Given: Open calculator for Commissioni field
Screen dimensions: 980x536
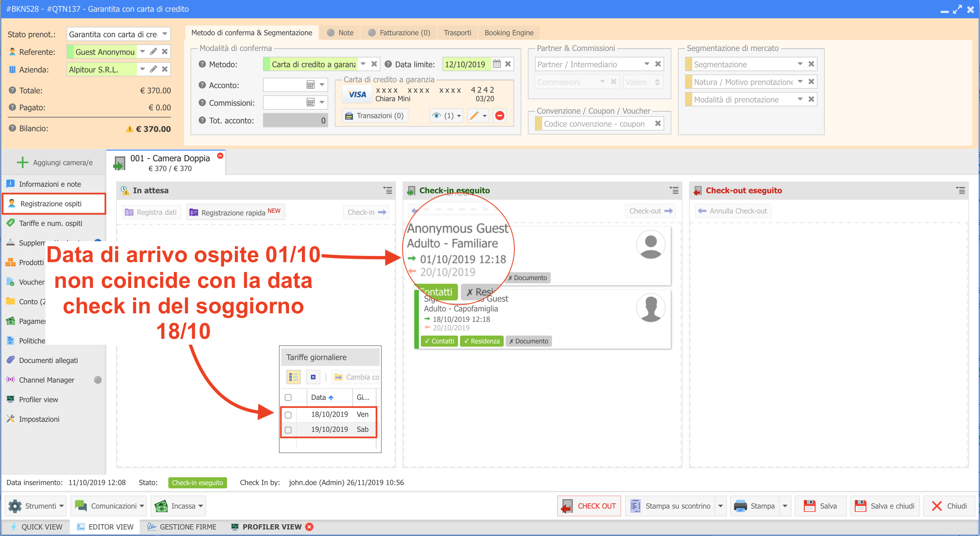Looking at the screenshot, I should coord(311,102).
